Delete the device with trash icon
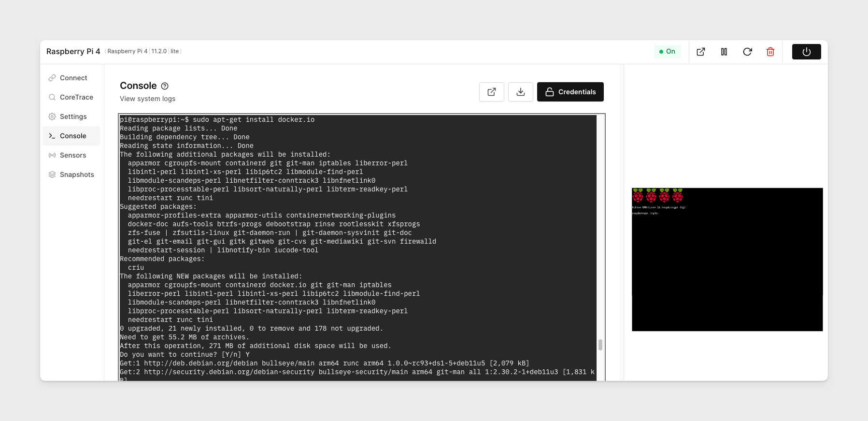This screenshot has height=421, width=868. [770, 52]
